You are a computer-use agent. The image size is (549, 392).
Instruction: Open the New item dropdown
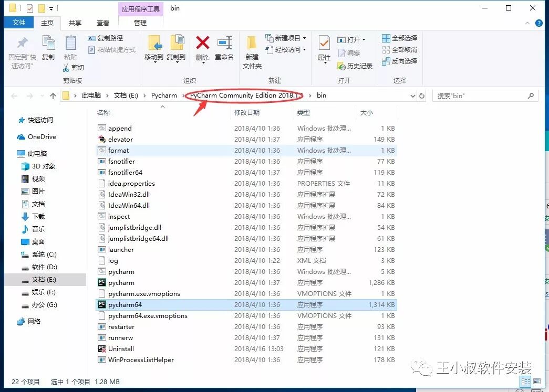click(285, 38)
